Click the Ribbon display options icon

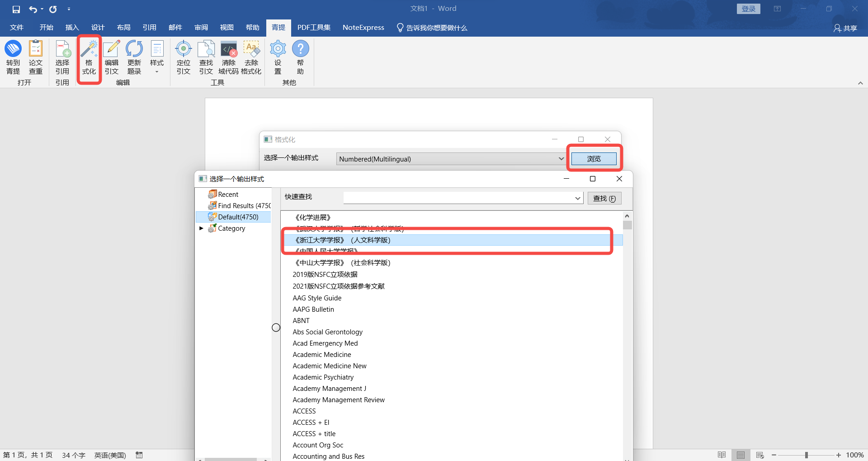point(778,9)
